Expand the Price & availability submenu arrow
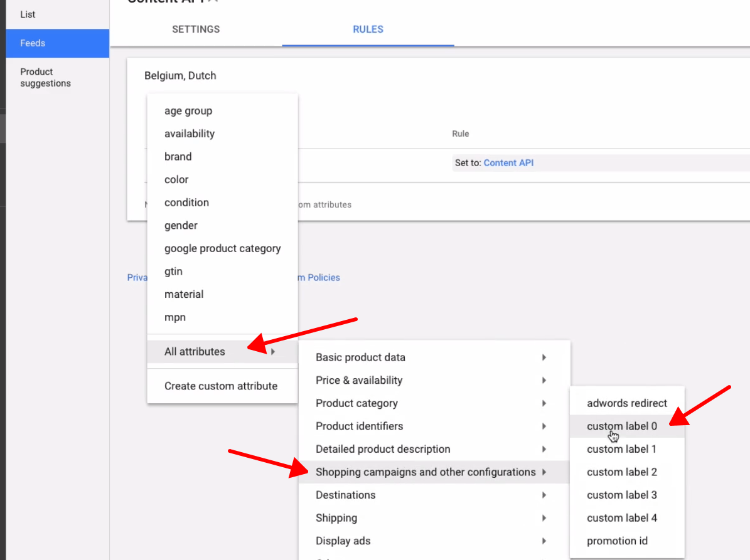Image resolution: width=750 pixels, height=560 pixels. coord(544,381)
